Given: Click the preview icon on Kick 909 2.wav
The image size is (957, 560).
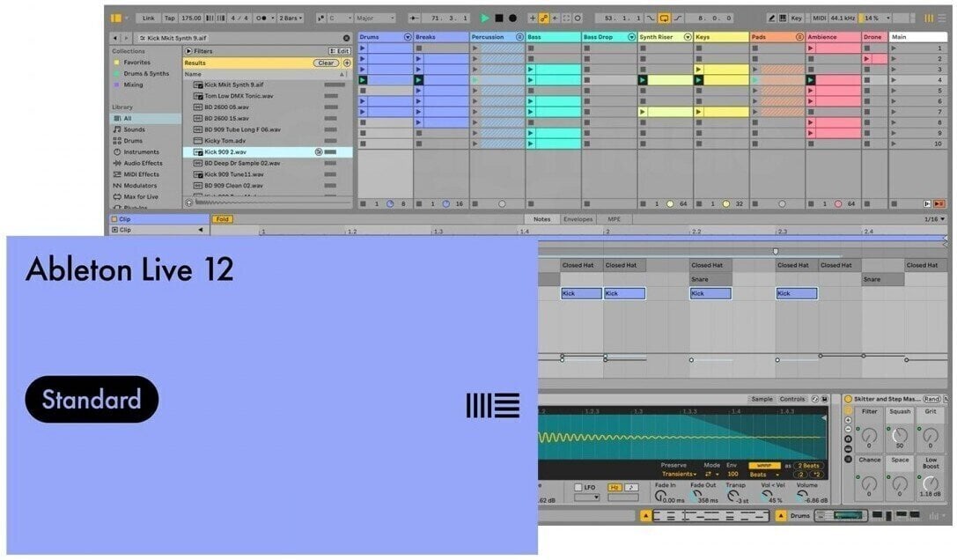Looking at the screenshot, I should click(318, 152).
